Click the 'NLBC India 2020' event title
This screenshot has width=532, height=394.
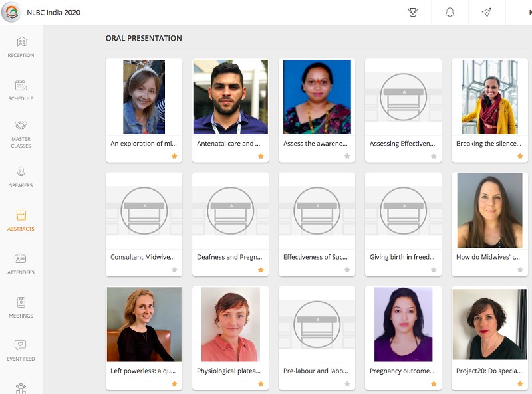[54, 13]
